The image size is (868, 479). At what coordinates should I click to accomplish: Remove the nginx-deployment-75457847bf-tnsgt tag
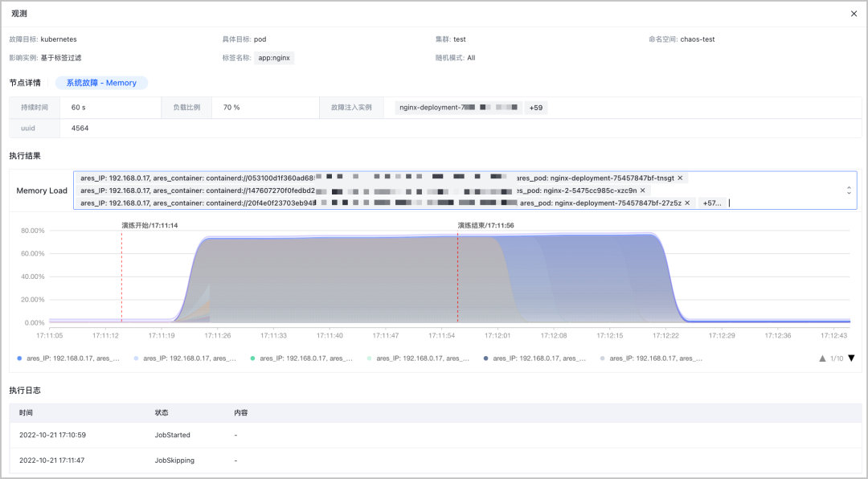click(681, 178)
